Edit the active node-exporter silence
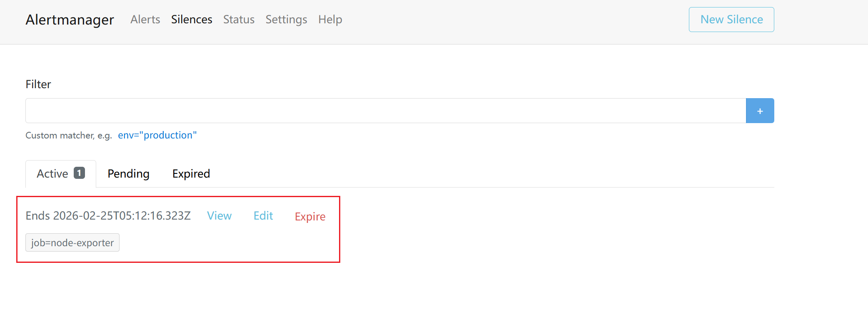 pos(263,216)
